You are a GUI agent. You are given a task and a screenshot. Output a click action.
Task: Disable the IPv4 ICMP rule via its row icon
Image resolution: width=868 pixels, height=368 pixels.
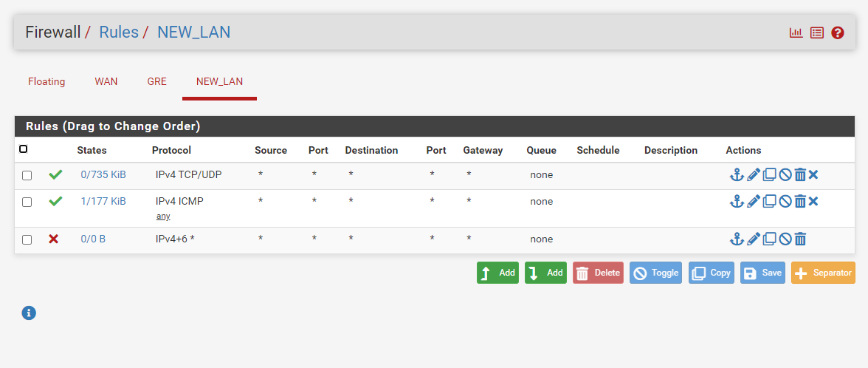785,202
